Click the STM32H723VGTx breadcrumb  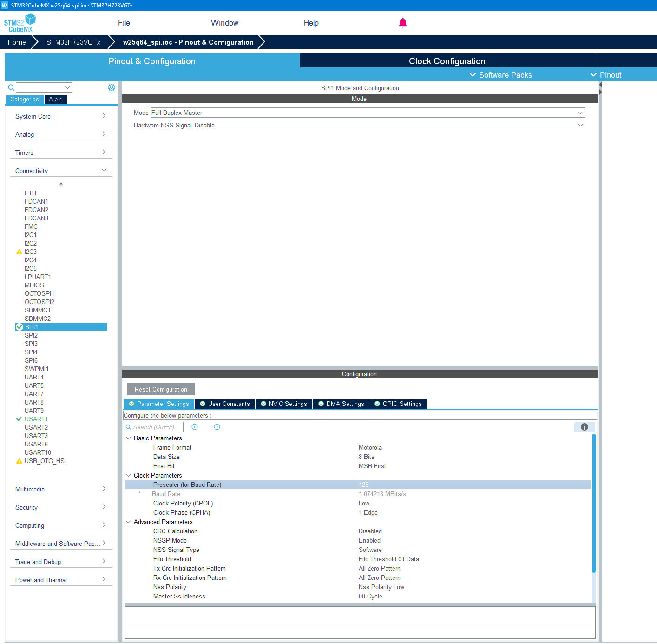click(x=73, y=42)
